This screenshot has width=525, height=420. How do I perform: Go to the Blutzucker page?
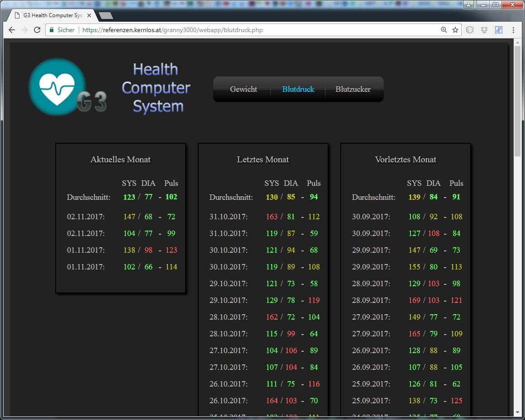point(353,89)
